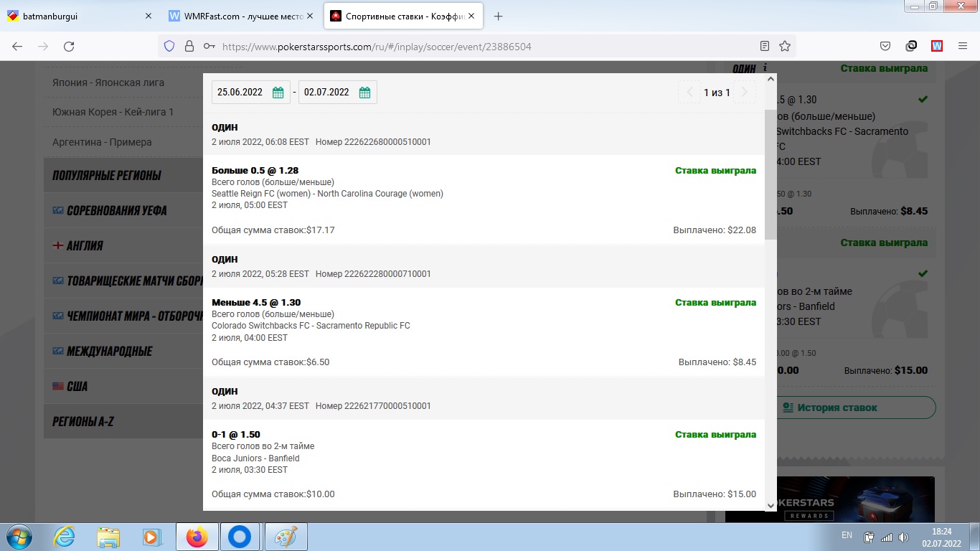Click Boca Juniors - Banfield match text
Screen dimensions: 980x551
click(x=255, y=458)
